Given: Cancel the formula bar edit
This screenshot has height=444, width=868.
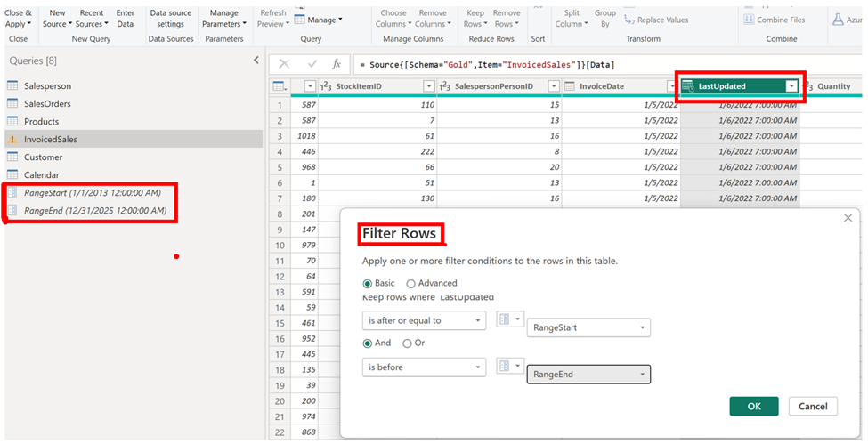Looking at the screenshot, I should click(284, 64).
